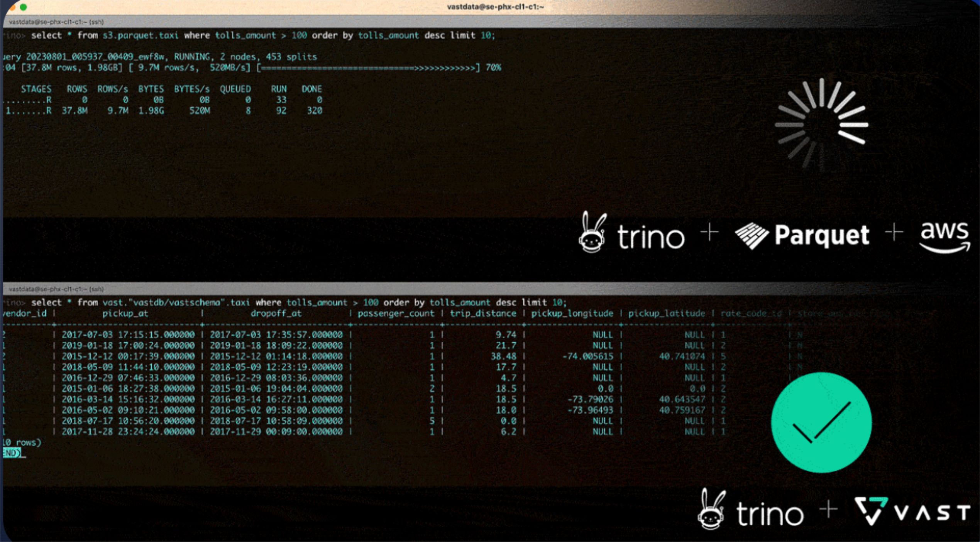
Task: Click the green checkmark circle
Action: click(x=821, y=422)
